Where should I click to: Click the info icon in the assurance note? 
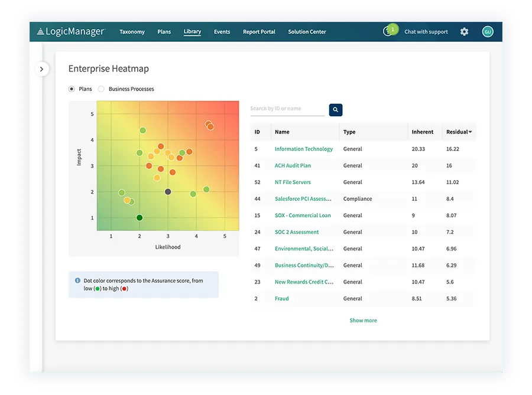77,280
